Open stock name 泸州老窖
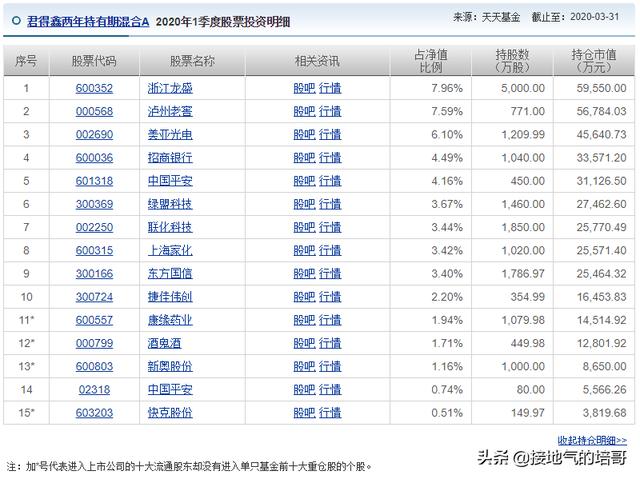Screen dimensions: 640x479 coord(170,111)
